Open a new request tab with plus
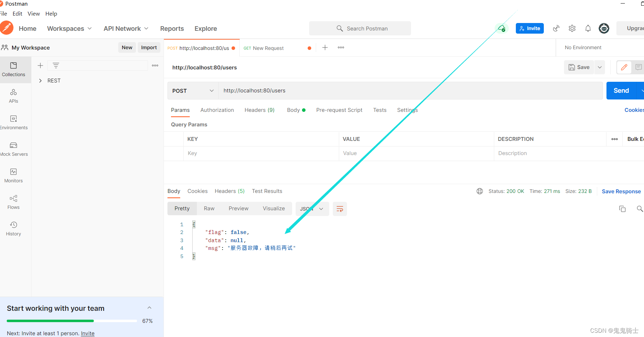Viewport: 644px width, 337px height. [x=325, y=47]
